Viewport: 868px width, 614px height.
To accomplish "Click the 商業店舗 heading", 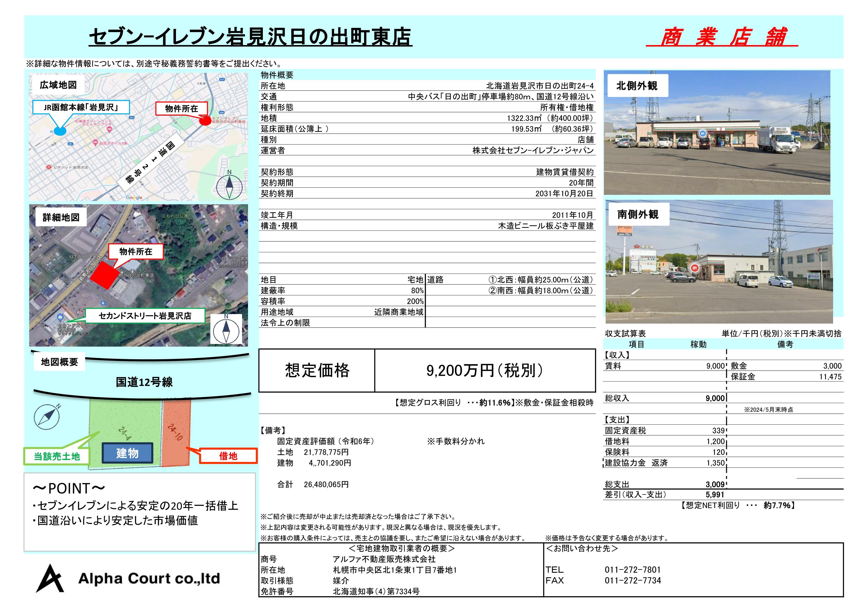I will tap(722, 37).
